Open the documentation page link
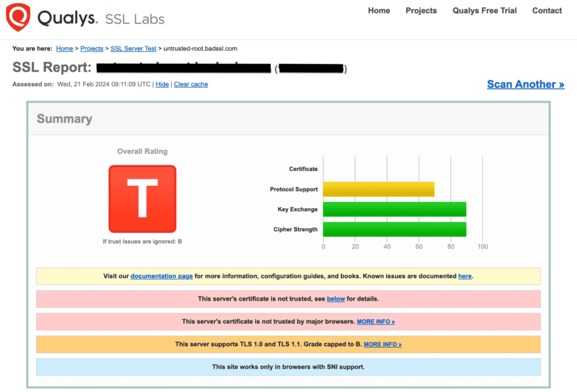The image size is (577, 392). click(162, 276)
